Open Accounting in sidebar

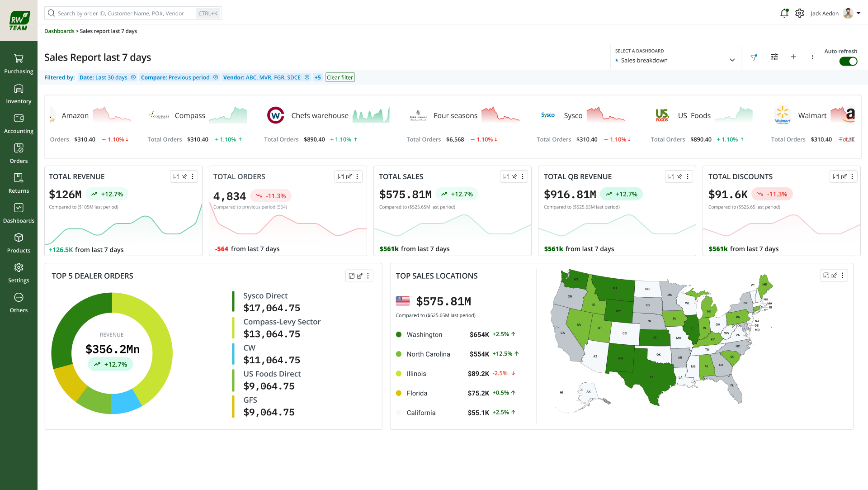[19, 124]
